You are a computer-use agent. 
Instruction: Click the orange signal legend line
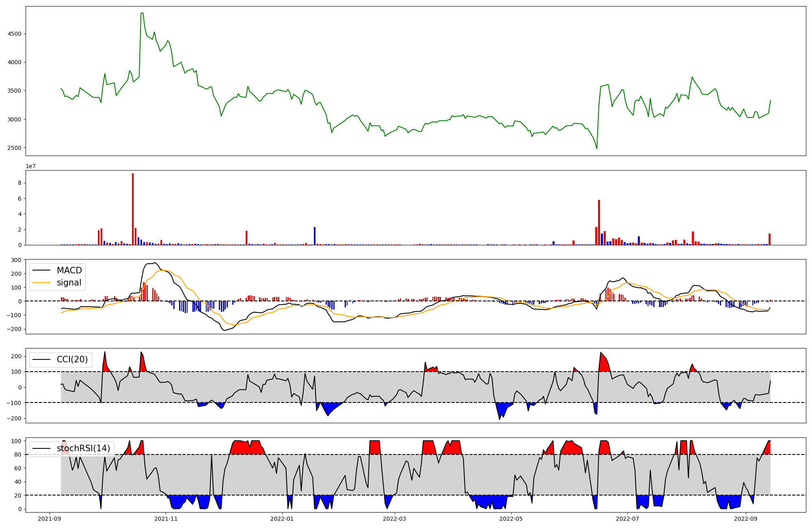pos(41,283)
